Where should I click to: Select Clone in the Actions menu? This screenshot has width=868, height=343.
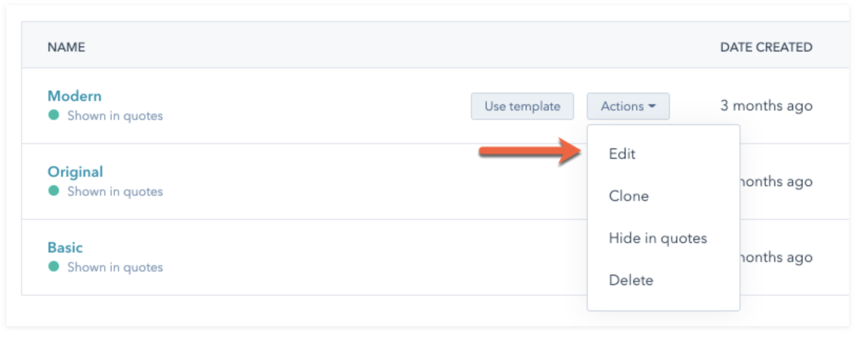628,196
